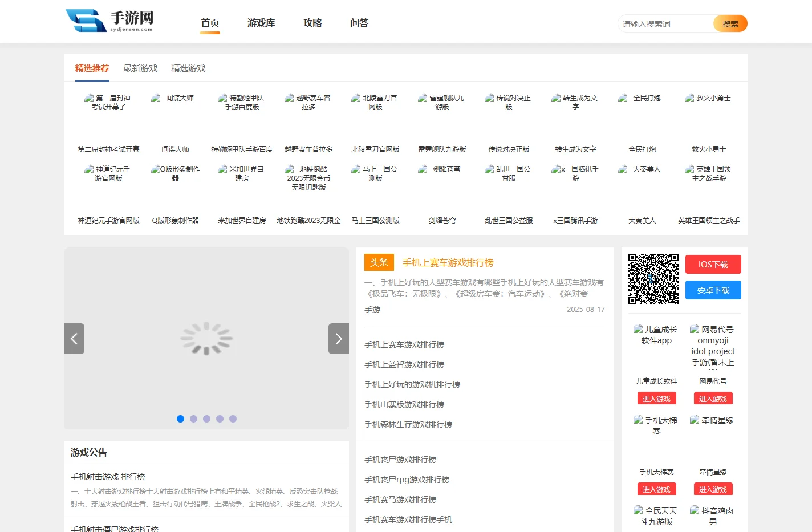Open the 第二届封神考试开幕 text link

click(x=108, y=149)
